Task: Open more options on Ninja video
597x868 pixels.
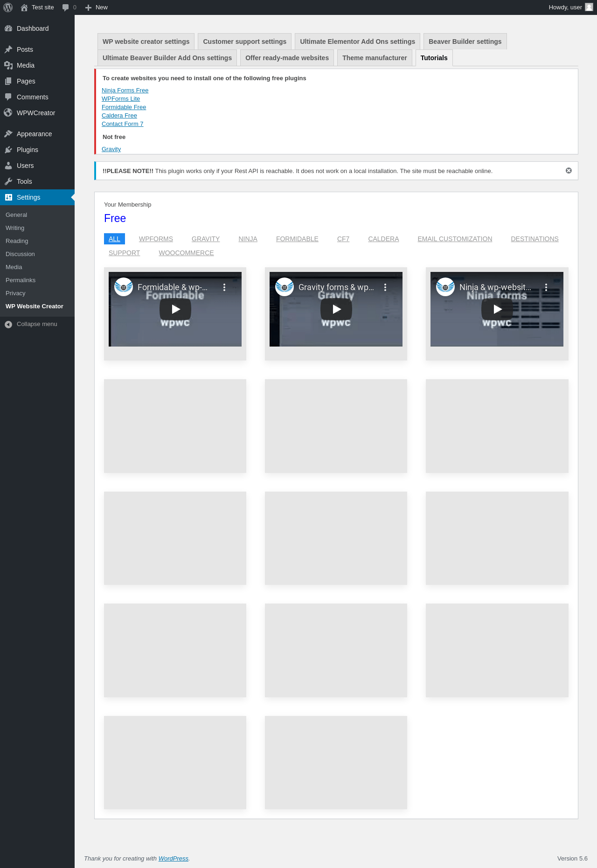Action: point(546,287)
